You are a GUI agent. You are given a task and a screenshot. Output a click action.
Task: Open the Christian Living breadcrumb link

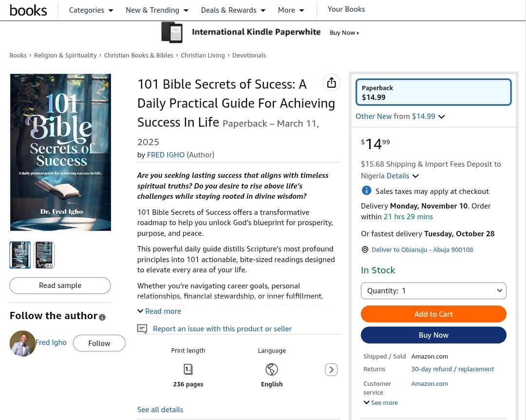click(x=203, y=56)
